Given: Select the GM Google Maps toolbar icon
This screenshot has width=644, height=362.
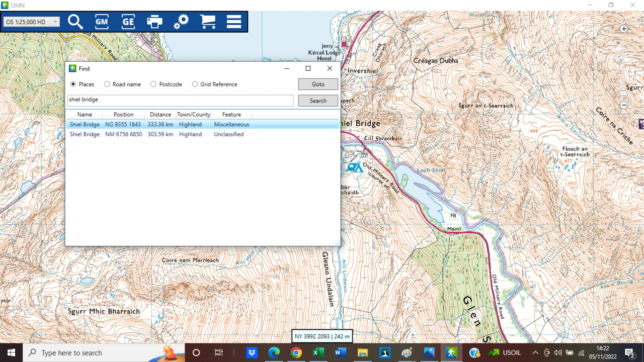Looking at the screenshot, I should click(x=101, y=22).
